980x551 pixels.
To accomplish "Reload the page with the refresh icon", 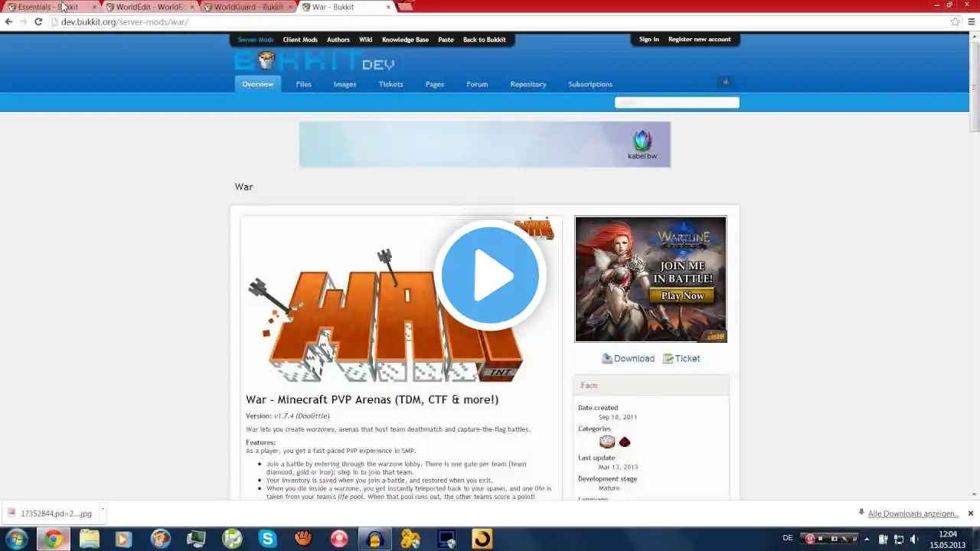I will point(38,21).
